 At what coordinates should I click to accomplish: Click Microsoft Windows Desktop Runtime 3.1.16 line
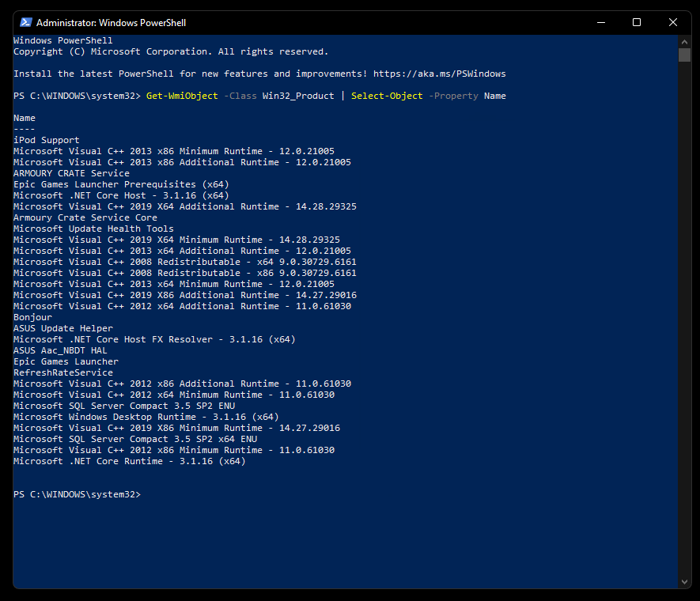coord(146,417)
